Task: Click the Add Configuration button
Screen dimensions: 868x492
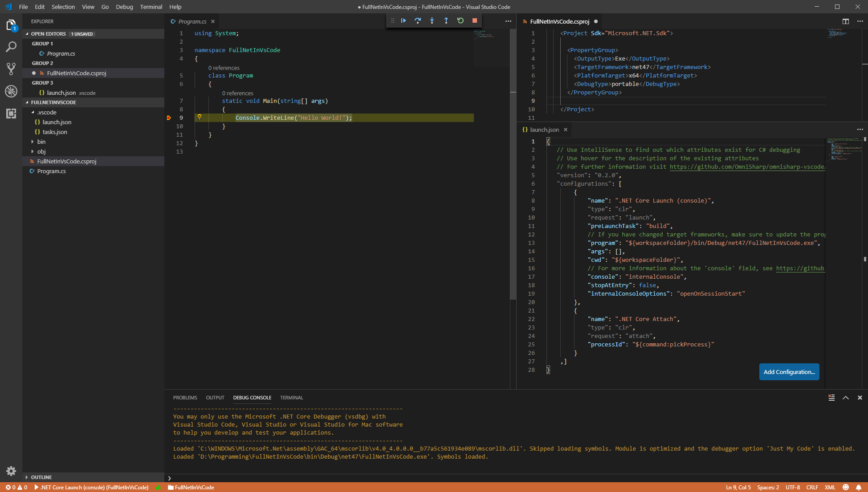Action: click(789, 372)
